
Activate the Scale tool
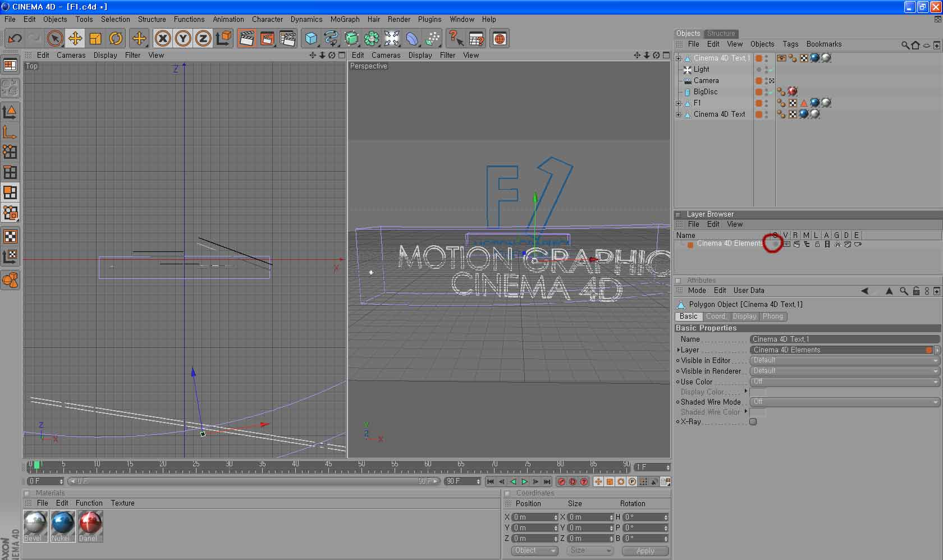pos(95,39)
